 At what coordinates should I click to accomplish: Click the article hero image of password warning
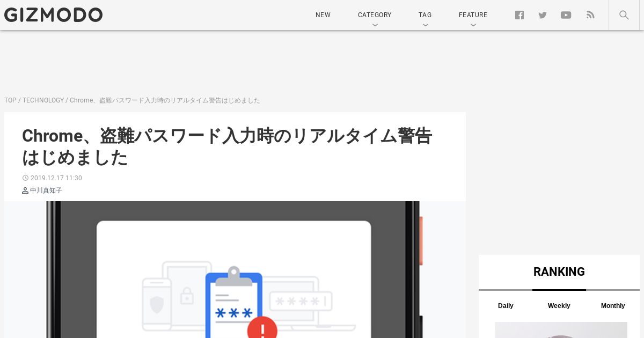[x=235, y=269]
